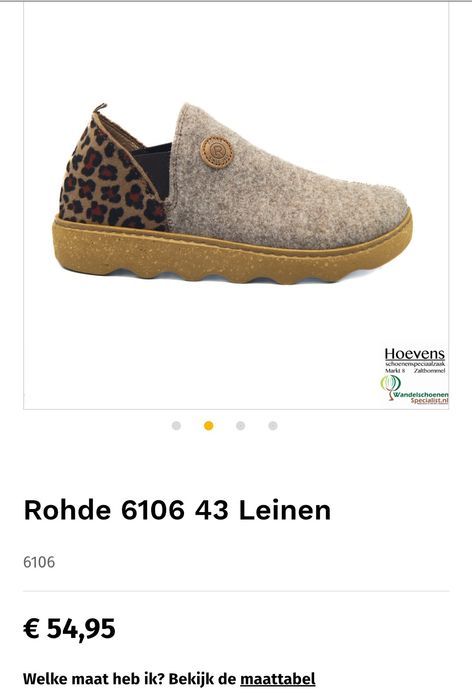The image size is (472, 699).
Task: Click the Rohde 6106 43 Leinen title
Action: click(x=177, y=510)
